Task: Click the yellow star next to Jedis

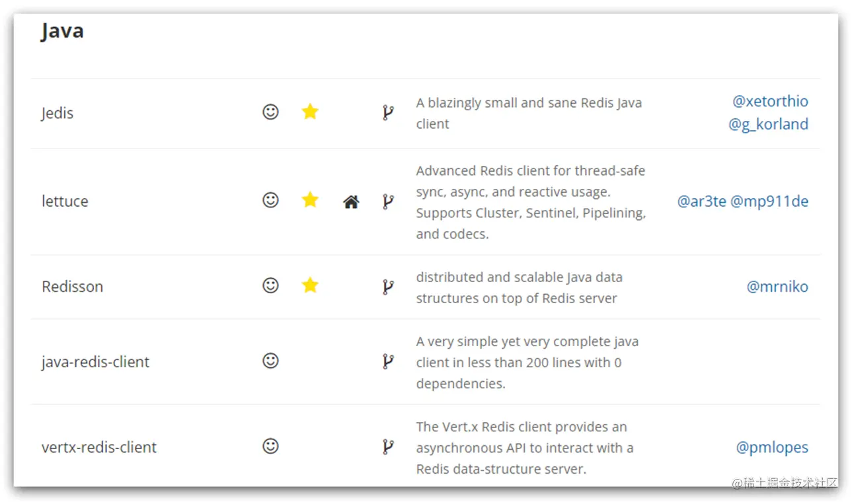Action: tap(310, 112)
